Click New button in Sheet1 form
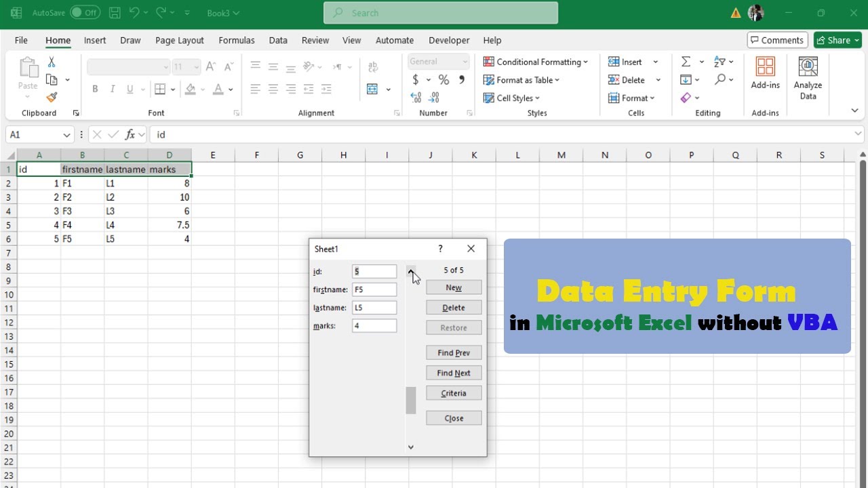This screenshot has width=868, height=488. [454, 287]
